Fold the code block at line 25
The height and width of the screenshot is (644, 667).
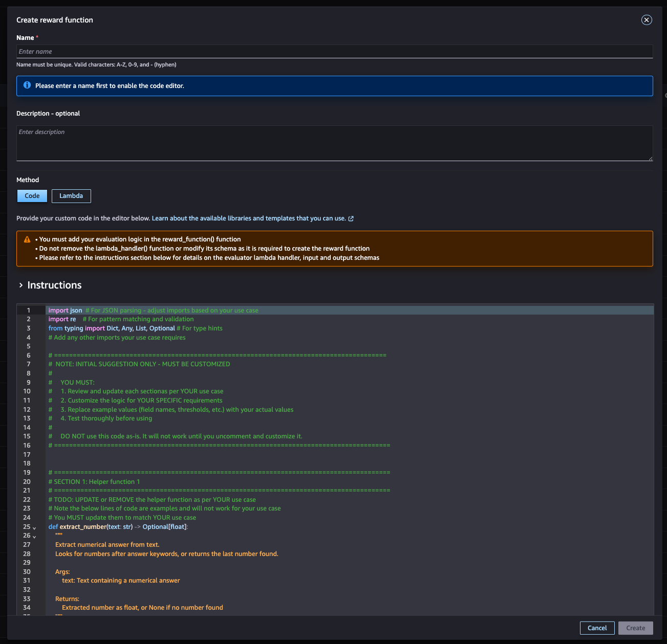[x=34, y=527]
